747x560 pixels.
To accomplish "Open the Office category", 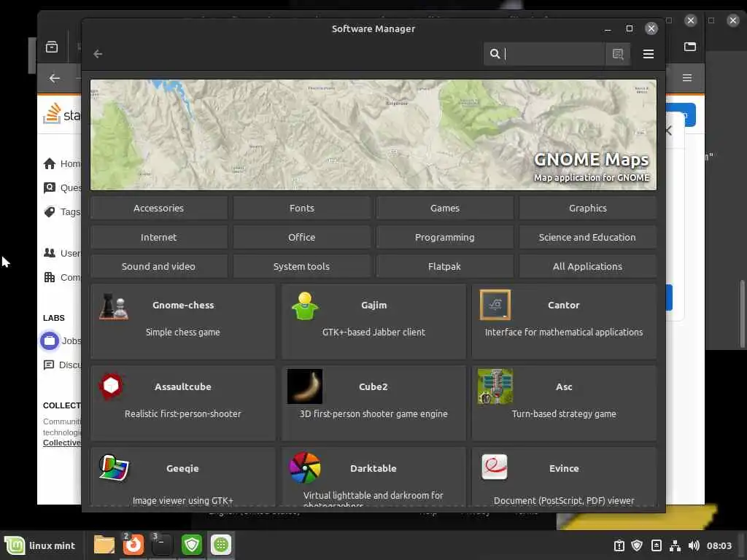I will [x=301, y=237].
